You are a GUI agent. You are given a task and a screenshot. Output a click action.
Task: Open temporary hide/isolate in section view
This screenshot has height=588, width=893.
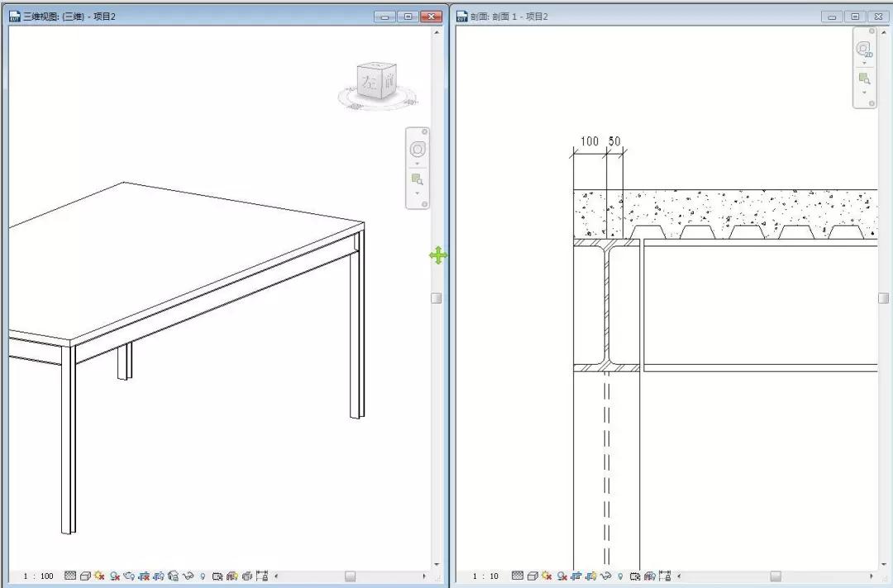(606, 576)
